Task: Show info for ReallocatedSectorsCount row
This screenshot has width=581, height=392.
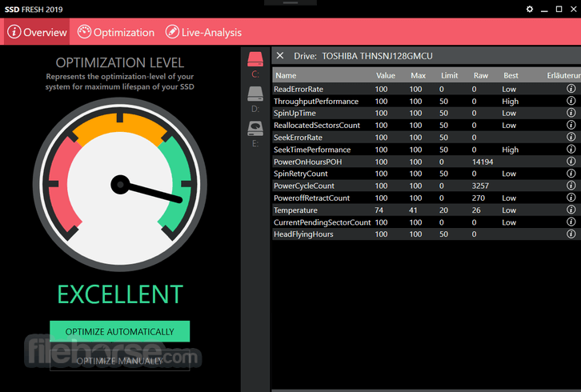Action: [571, 125]
